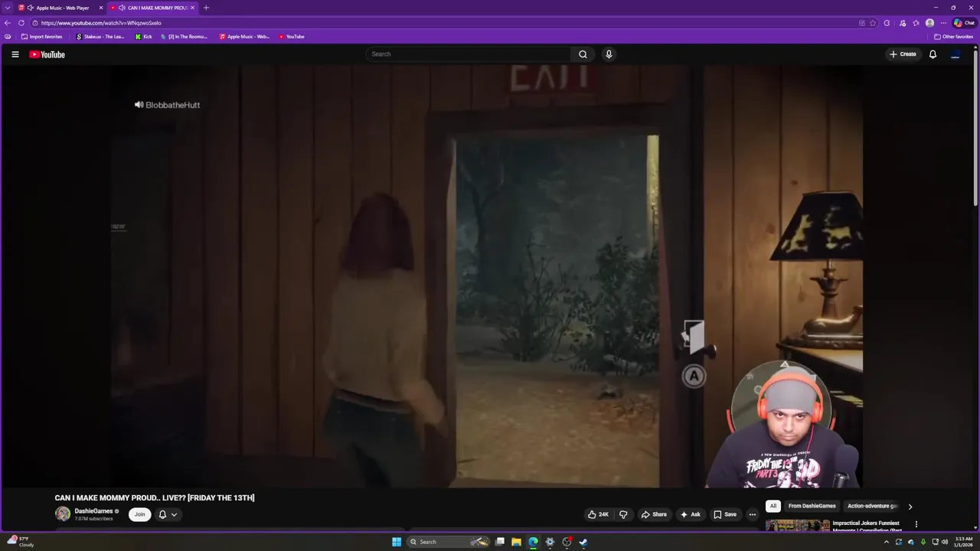Screen dimensions: 980x551
Task: Open Create menu in YouTube header
Action: 903,54
